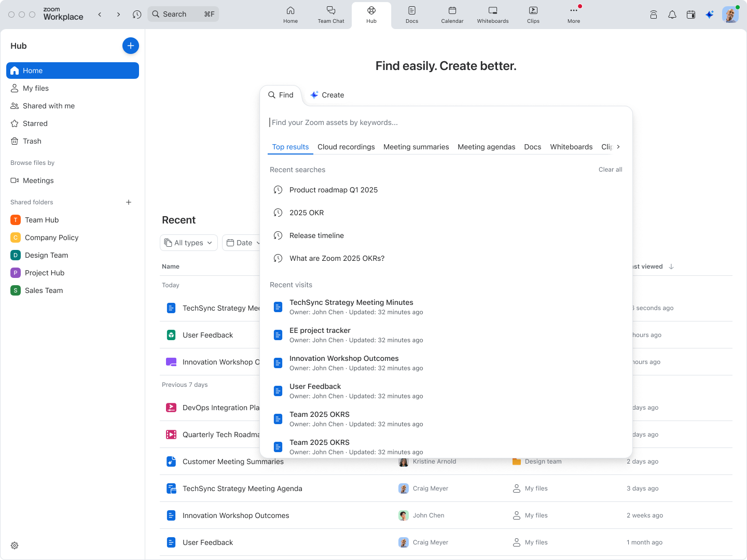Open Clips from the top toolbar
Screen dimensions: 747x560
point(533,15)
